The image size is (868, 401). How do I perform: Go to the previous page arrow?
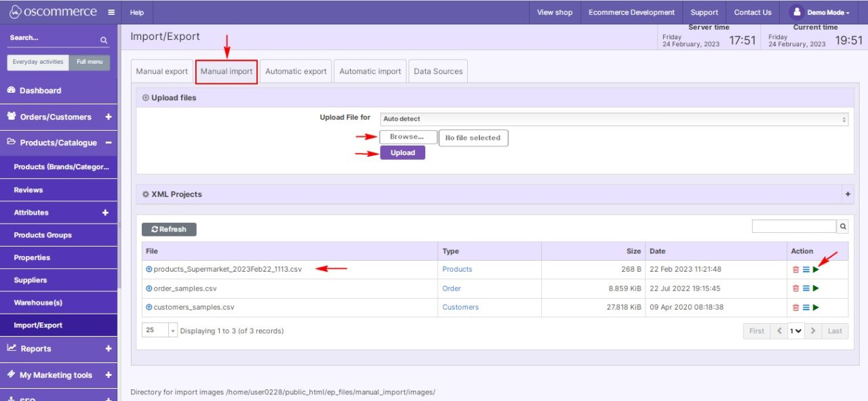pyautogui.click(x=779, y=331)
